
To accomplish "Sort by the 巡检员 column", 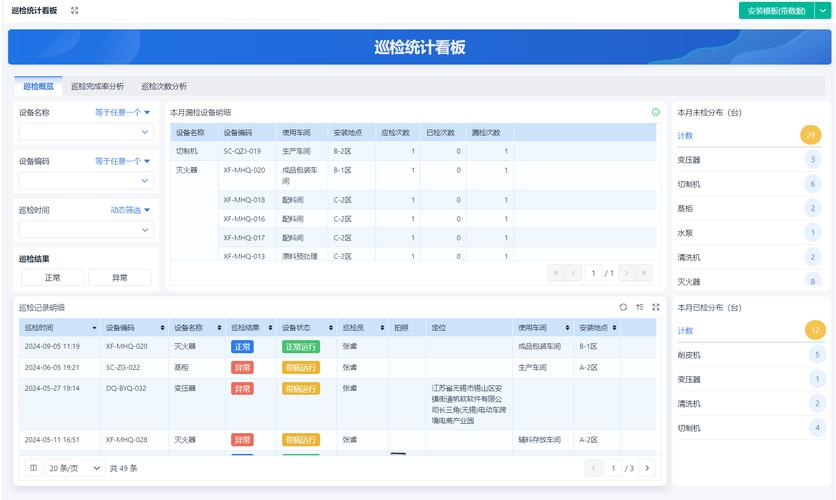I will (382, 328).
